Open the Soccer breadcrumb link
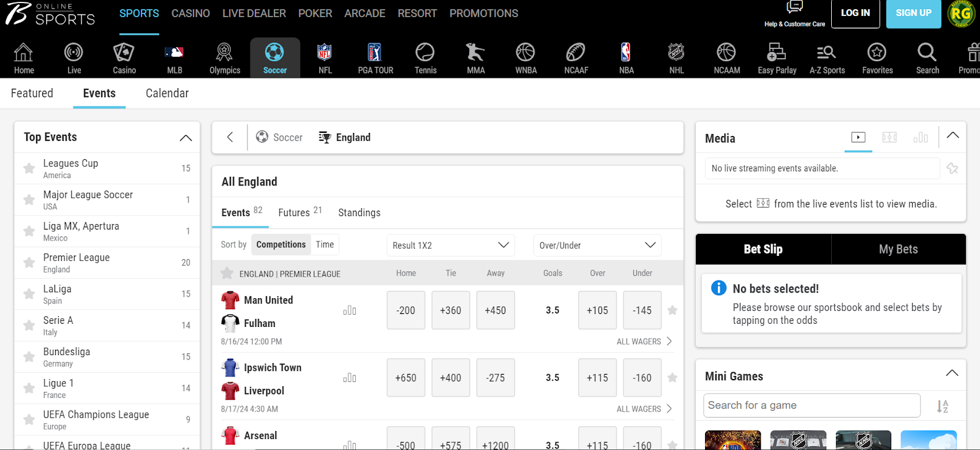Image resolution: width=980 pixels, height=450 pixels. tap(279, 137)
